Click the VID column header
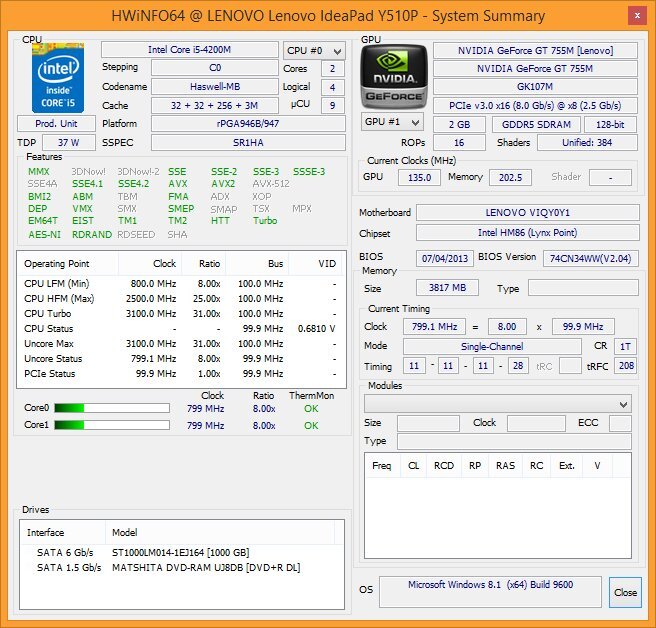656x628 pixels. (315, 264)
